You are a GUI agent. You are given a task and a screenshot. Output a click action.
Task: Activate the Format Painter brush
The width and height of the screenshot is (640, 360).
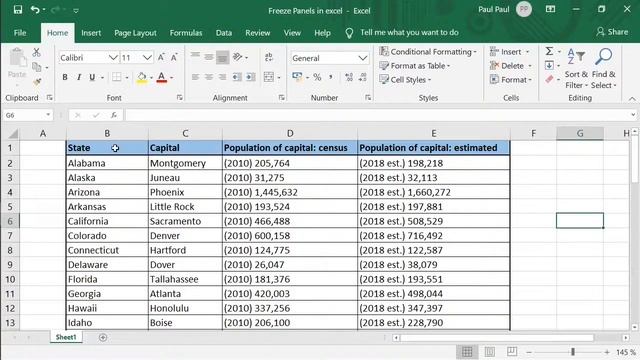point(37,82)
